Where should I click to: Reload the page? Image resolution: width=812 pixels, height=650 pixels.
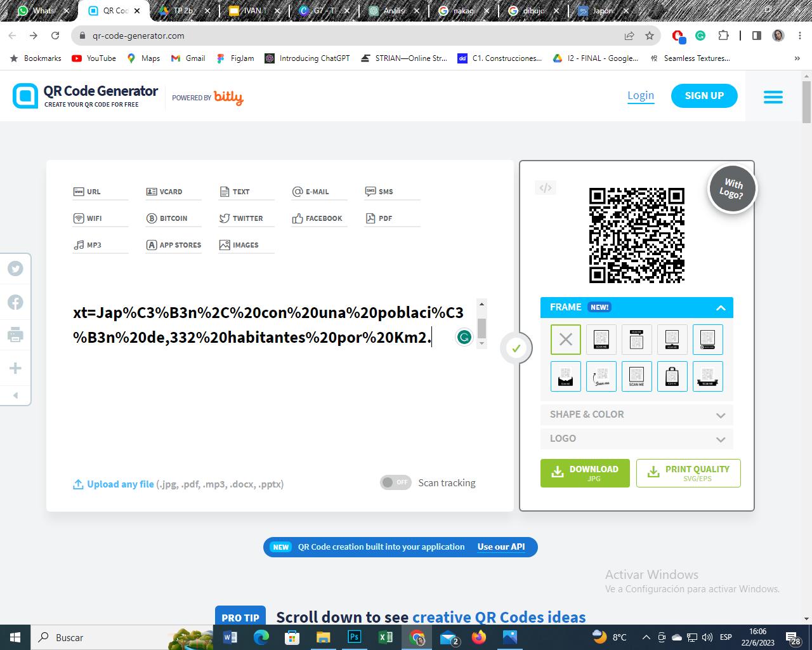pyautogui.click(x=55, y=36)
